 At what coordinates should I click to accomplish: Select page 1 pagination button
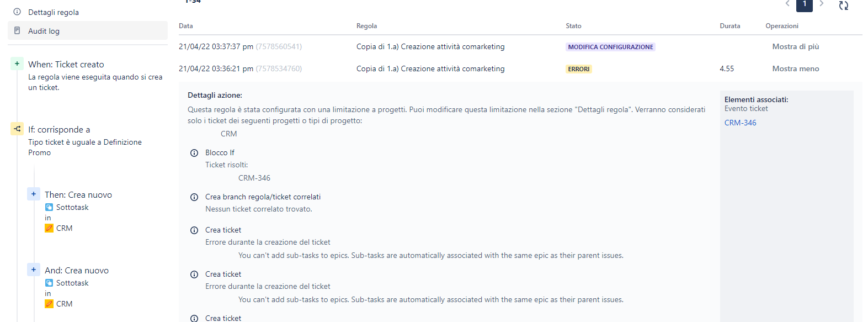tap(805, 4)
